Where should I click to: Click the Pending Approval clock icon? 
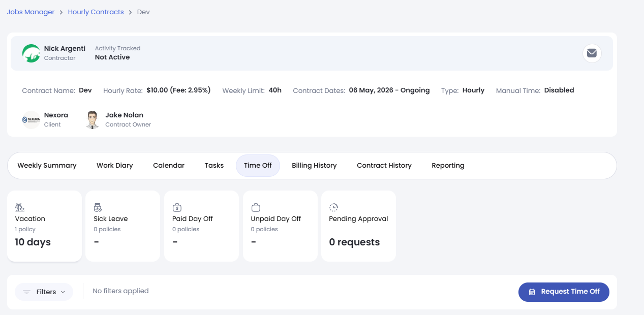point(334,207)
